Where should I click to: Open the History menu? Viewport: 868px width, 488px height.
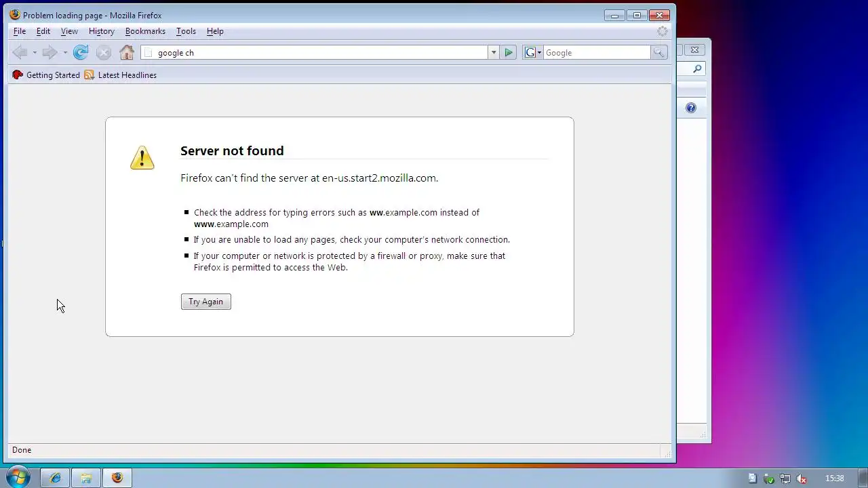coord(102,31)
